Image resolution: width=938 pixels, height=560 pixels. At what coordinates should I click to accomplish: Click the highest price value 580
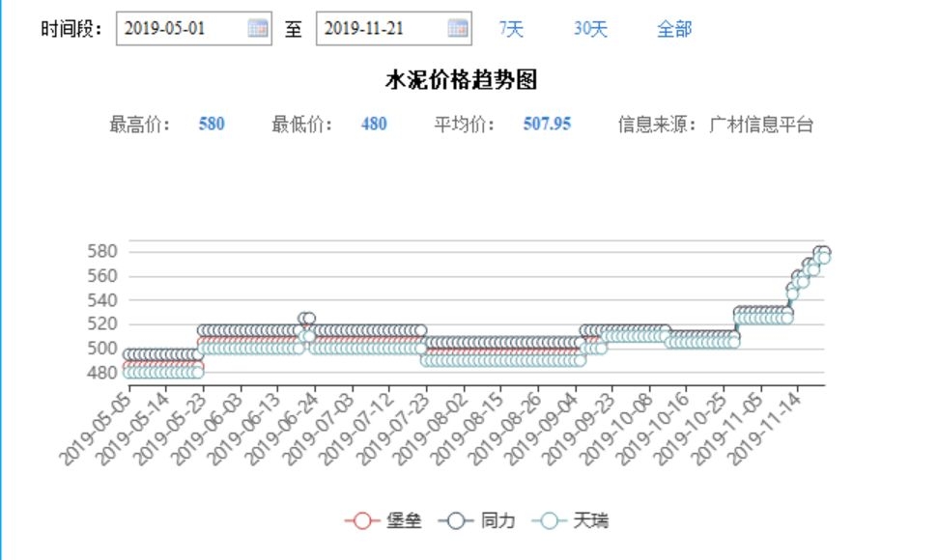click(x=212, y=125)
